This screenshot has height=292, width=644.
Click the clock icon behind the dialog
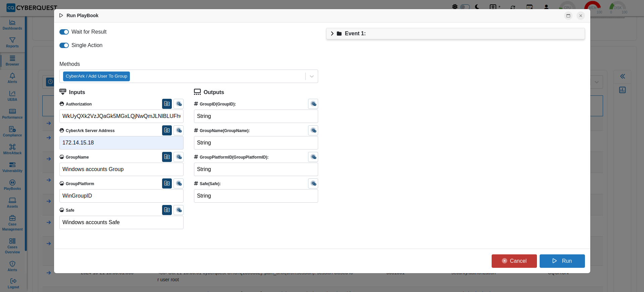coord(50,82)
